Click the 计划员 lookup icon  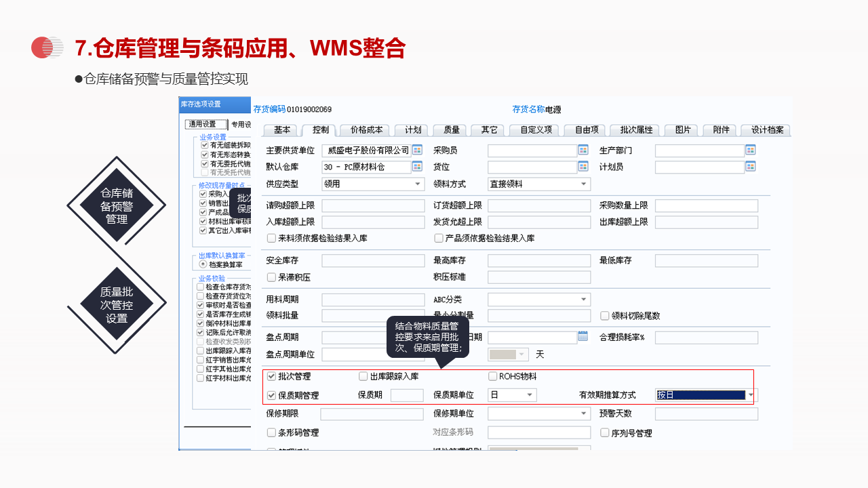[x=751, y=166]
